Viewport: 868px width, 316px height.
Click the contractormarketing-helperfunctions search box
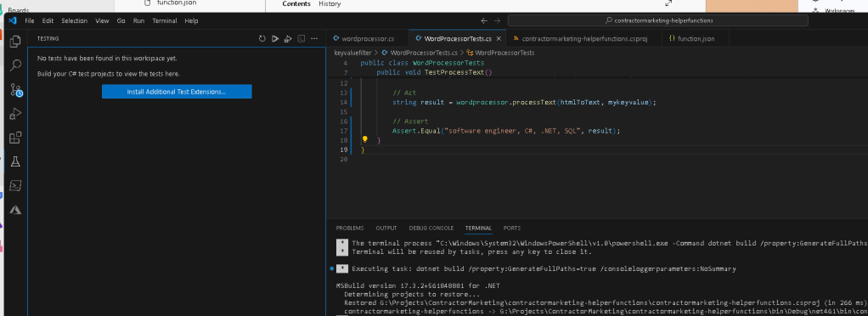coord(657,20)
